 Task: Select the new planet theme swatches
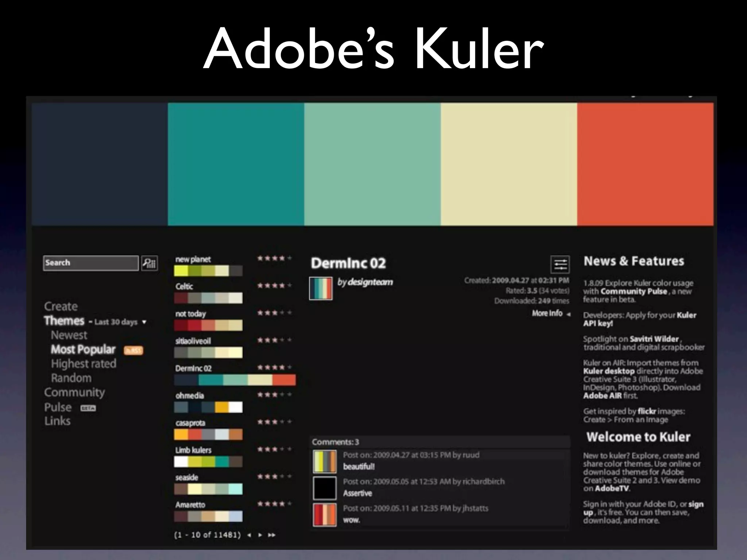point(208,271)
